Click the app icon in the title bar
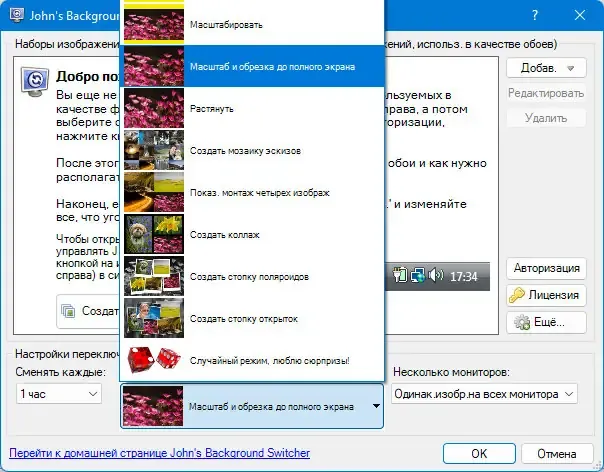 17,15
